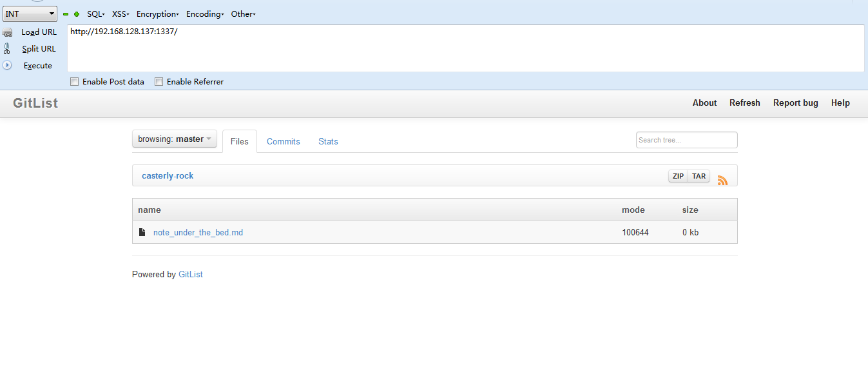Click the file icon beside note_under_the_bed.md

[142, 232]
